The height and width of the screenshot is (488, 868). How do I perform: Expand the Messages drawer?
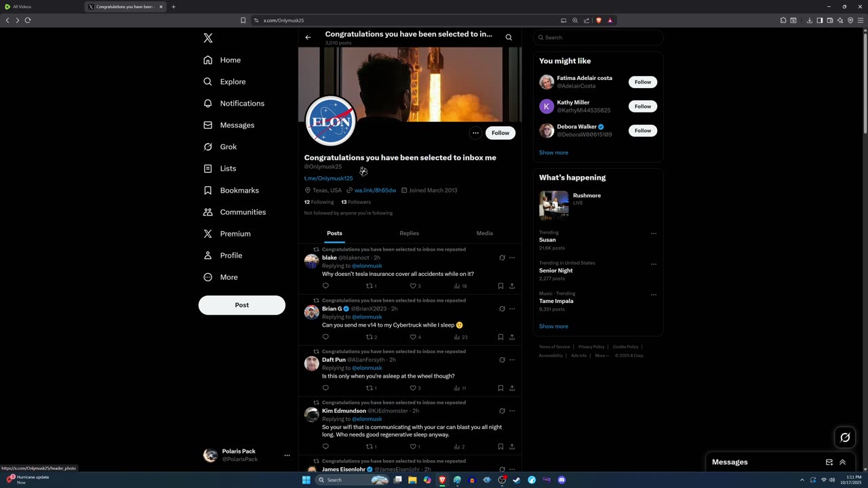click(843, 462)
